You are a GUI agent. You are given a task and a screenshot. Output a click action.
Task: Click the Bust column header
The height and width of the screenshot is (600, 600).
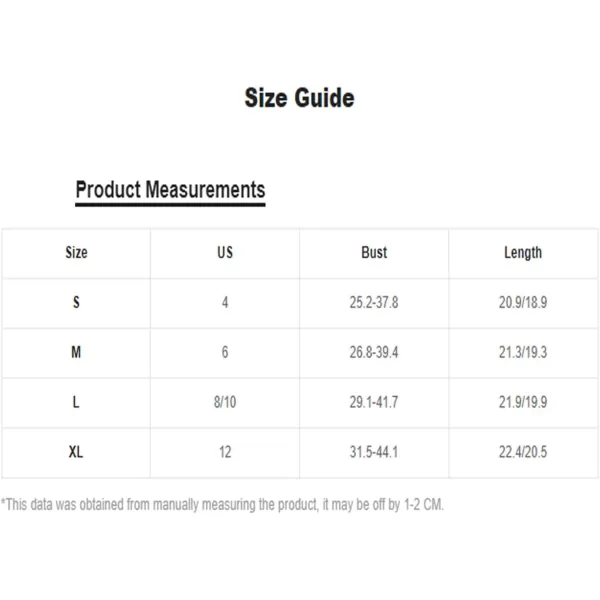click(x=374, y=253)
